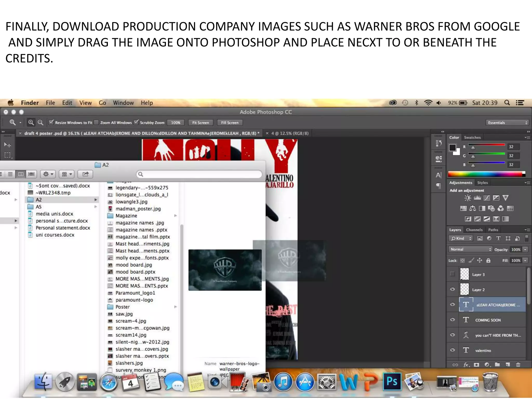The height and width of the screenshot is (399, 532).
Task: Click the Fit Screen button
Action: click(201, 123)
